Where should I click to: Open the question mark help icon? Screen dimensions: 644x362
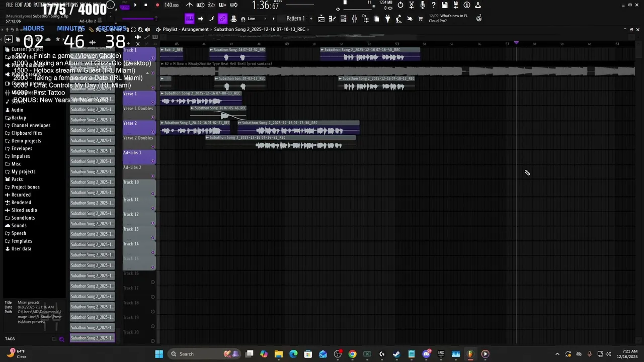click(434, 5)
